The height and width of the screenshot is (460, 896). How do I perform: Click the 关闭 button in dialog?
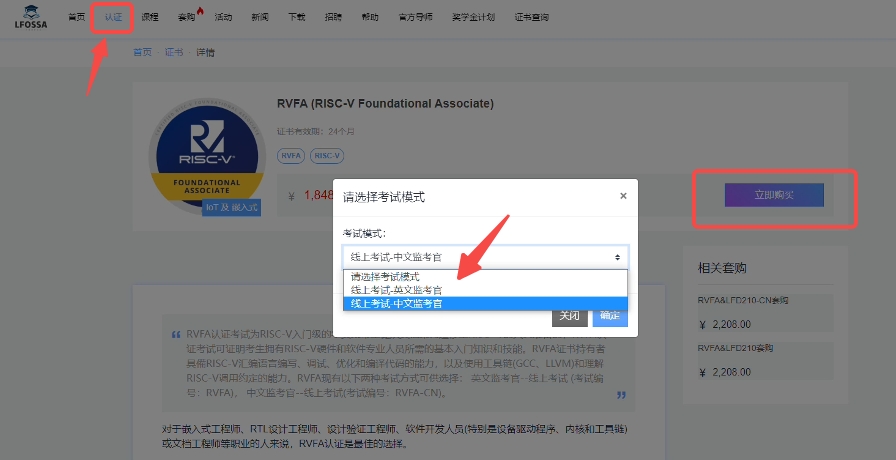(x=570, y=316)
